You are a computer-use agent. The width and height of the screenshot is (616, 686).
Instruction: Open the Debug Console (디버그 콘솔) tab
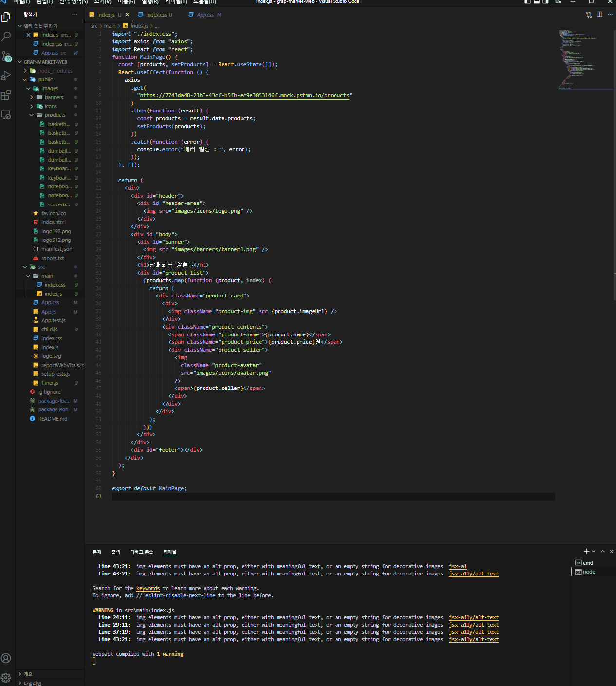coord(142,552)
